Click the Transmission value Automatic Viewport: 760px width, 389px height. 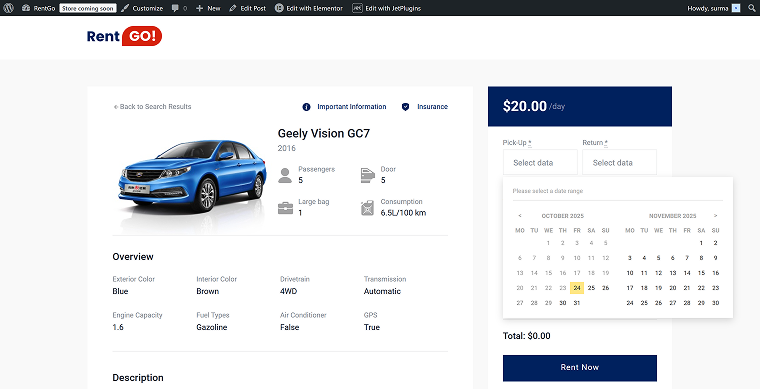point(382,292)
